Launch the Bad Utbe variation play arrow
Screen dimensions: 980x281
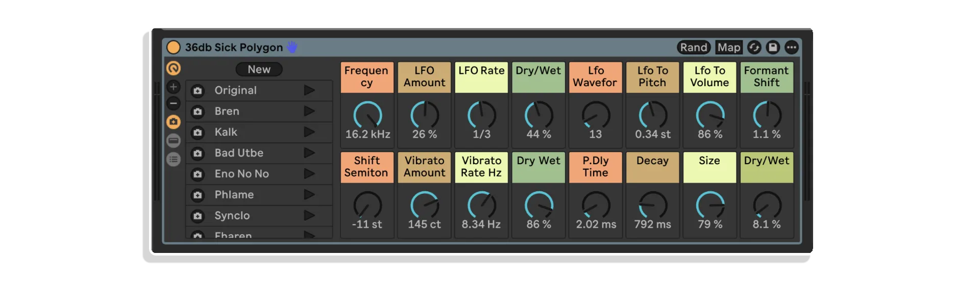(309, 153)
